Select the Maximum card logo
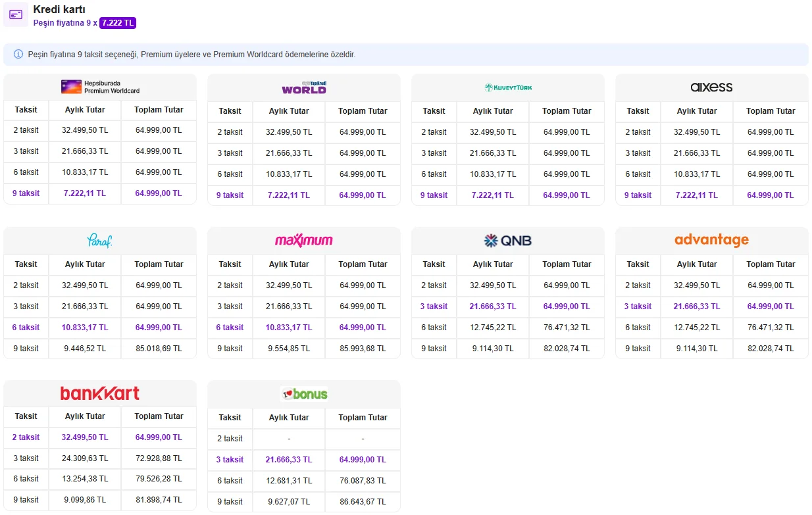The height and width of the screenshot is (515, 812). [303, 241]
